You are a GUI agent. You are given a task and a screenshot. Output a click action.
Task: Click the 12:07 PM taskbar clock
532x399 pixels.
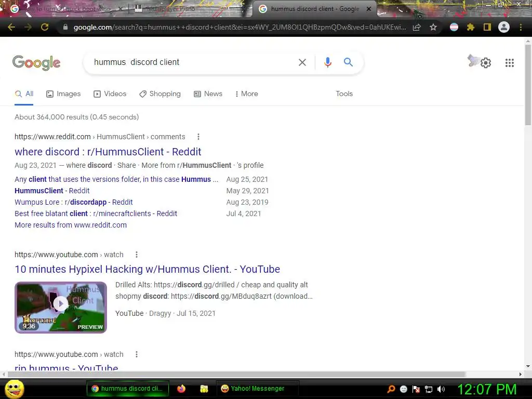point(487,390)
